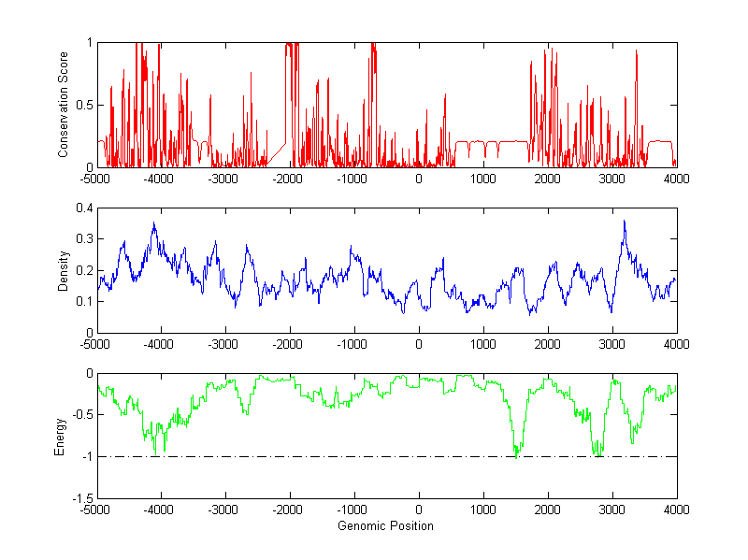Click the "Energy" y-axis label

coord(61,436)
